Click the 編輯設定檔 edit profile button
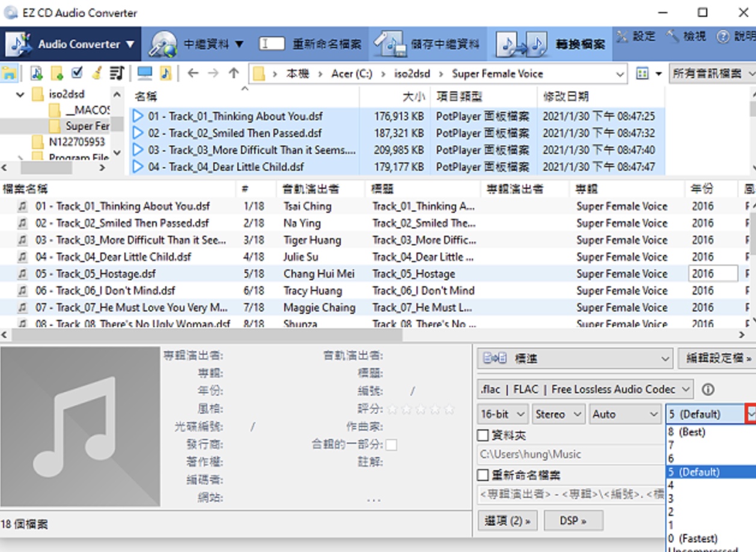Image resolution: width=756 pixels, height=552 pixels. 717,358
